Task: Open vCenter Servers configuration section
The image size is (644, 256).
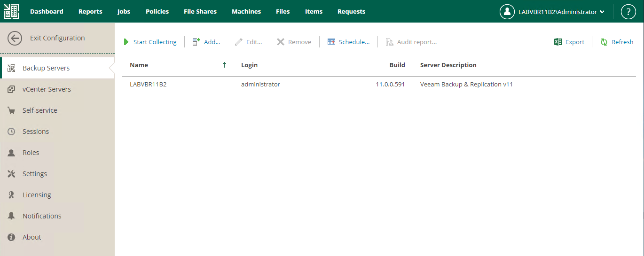Action: point(47,89)
